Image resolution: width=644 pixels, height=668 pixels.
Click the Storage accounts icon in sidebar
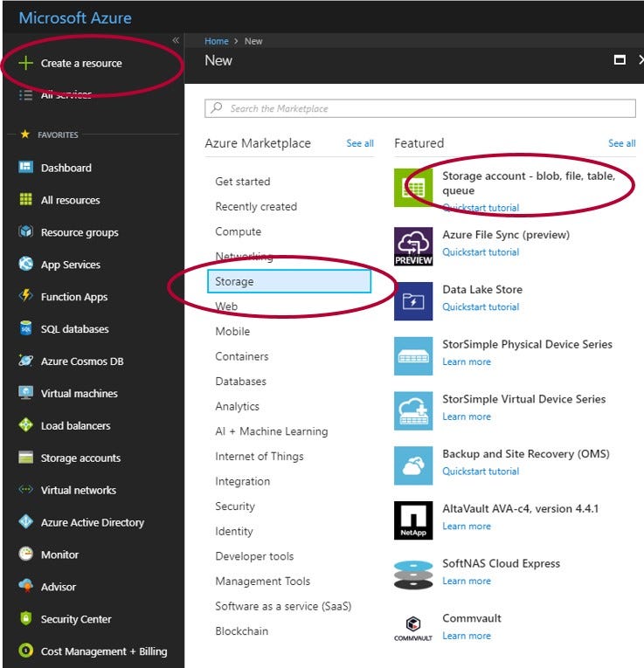pyautogui.click(x=25, y=457)
